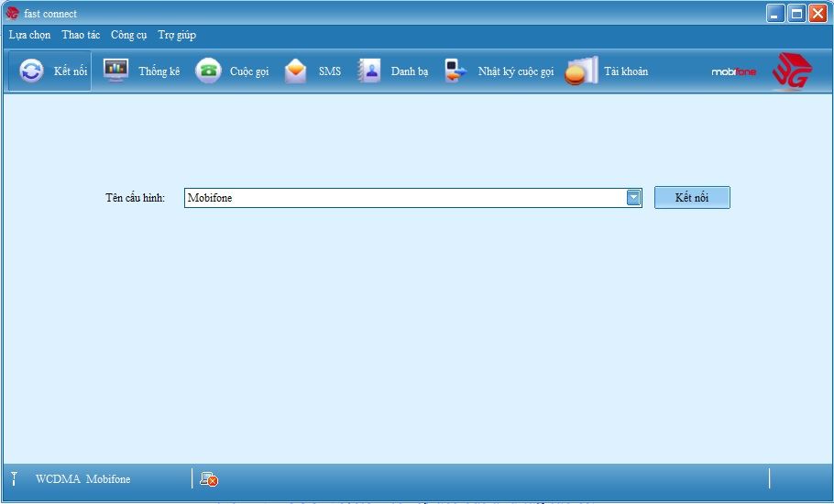Open the Lựa chọn menu
This screenshot has height=504, width=834.
pos(29,35)
